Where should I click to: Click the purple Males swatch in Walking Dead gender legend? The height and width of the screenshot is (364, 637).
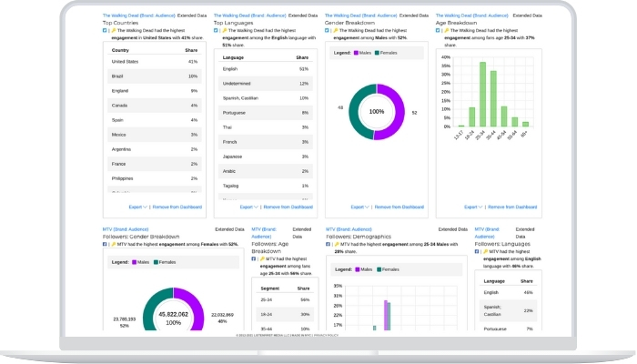pyautogui.click(x=357, y=53)
